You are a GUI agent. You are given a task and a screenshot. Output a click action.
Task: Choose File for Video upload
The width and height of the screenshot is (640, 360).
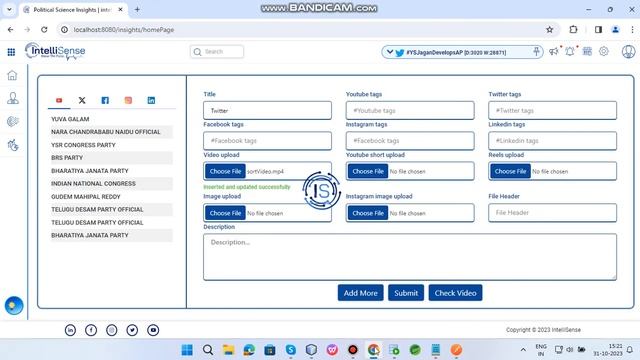tap(225, 171)
